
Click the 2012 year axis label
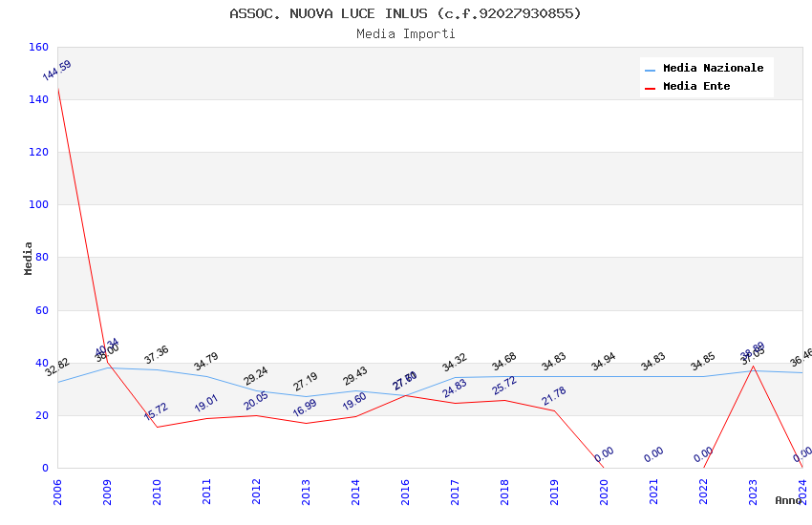click(256, 492)
